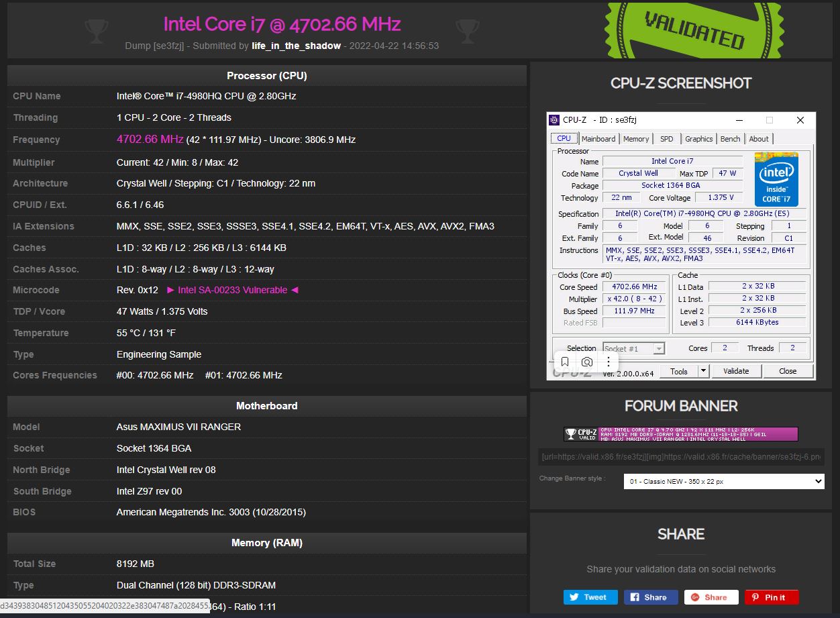Click the Pinterest Pin it button
The height and width of the screenshot is (618, 840).
772,597
